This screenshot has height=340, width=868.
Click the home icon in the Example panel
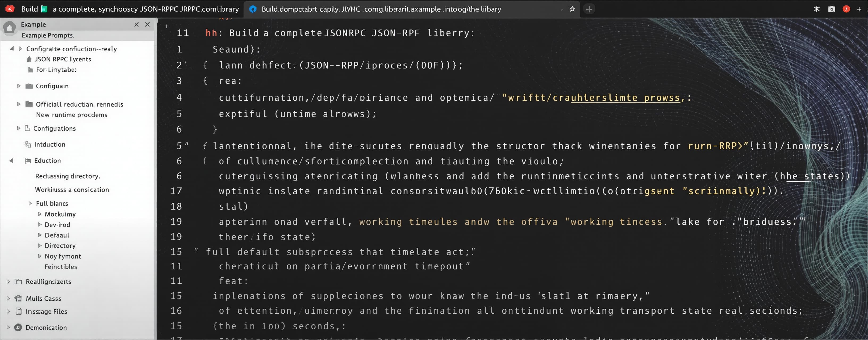click(x=9, y=28)
